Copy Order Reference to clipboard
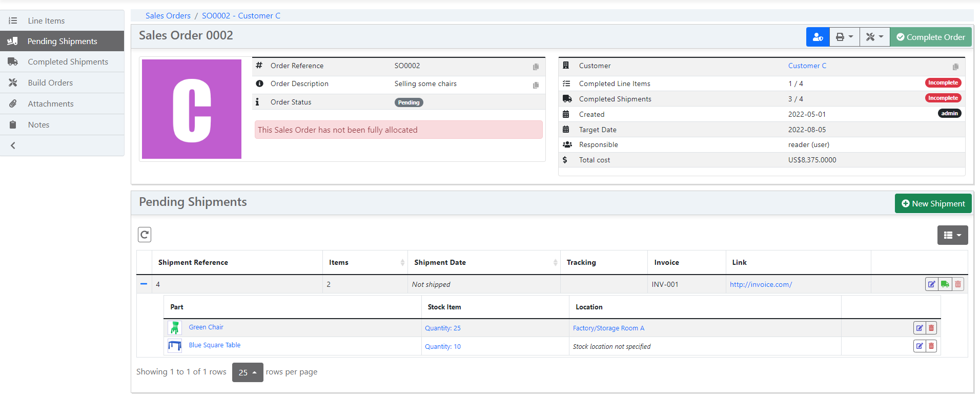This screenshot has width=980, height=398. point(536,67)
